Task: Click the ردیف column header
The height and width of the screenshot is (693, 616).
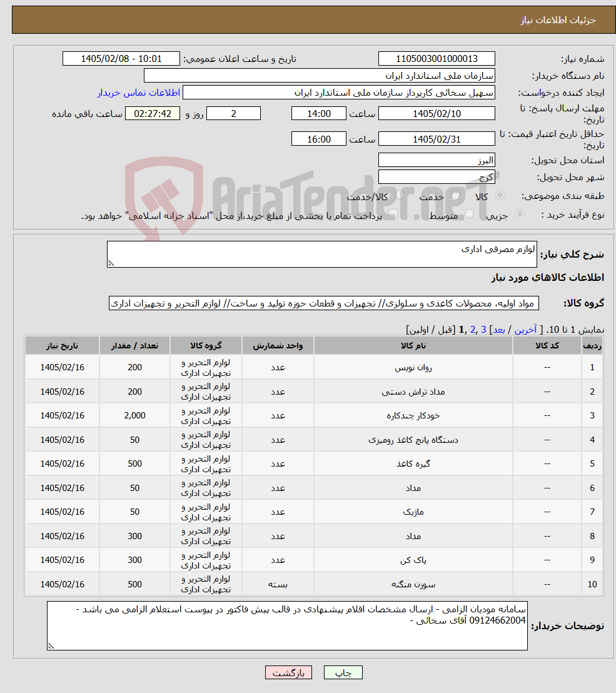Action: pos(592,346)
